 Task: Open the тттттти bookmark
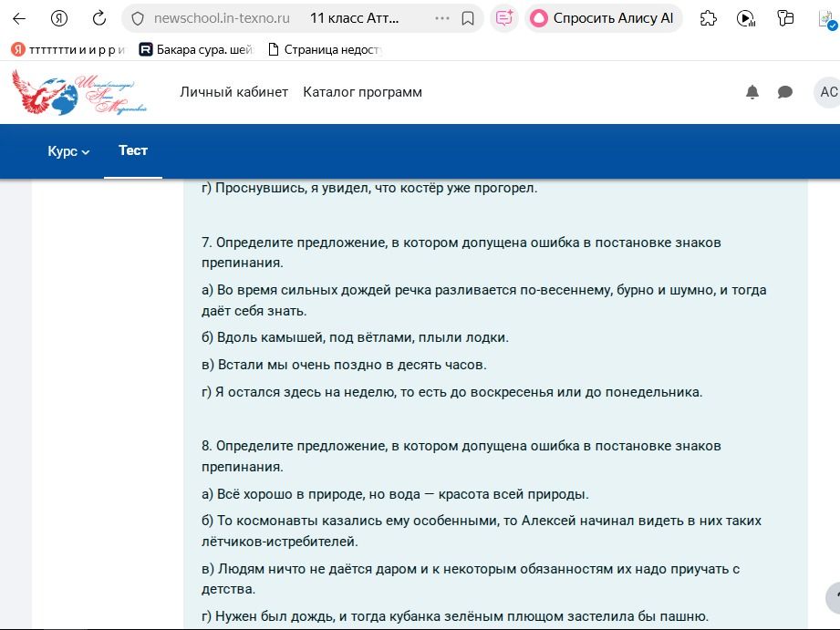(x=68, y=50)
